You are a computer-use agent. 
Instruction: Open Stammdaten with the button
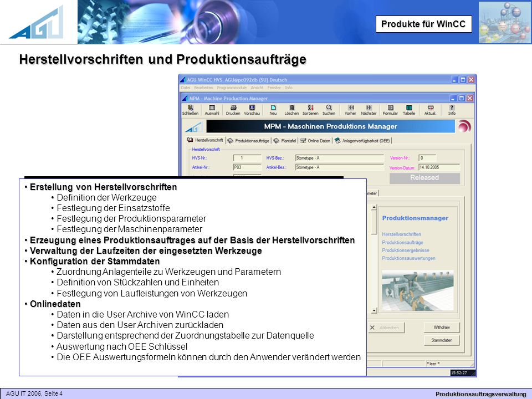pos(442,340)
